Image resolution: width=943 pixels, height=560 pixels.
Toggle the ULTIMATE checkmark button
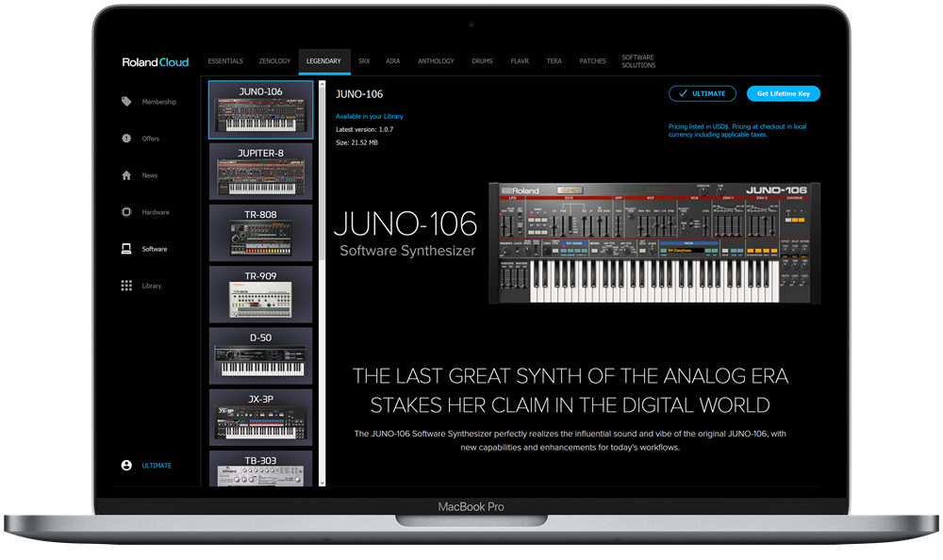click(702, 93)
